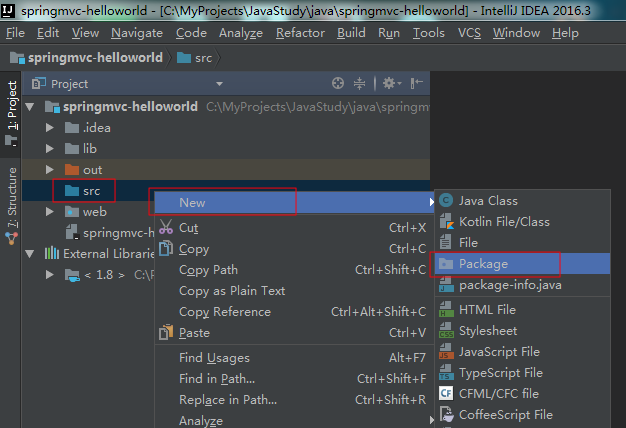Open the Analyze submenu arrow in context menu
Viewport: 626px width, 428px height.
pyautogui.click(x=431, y=420)
